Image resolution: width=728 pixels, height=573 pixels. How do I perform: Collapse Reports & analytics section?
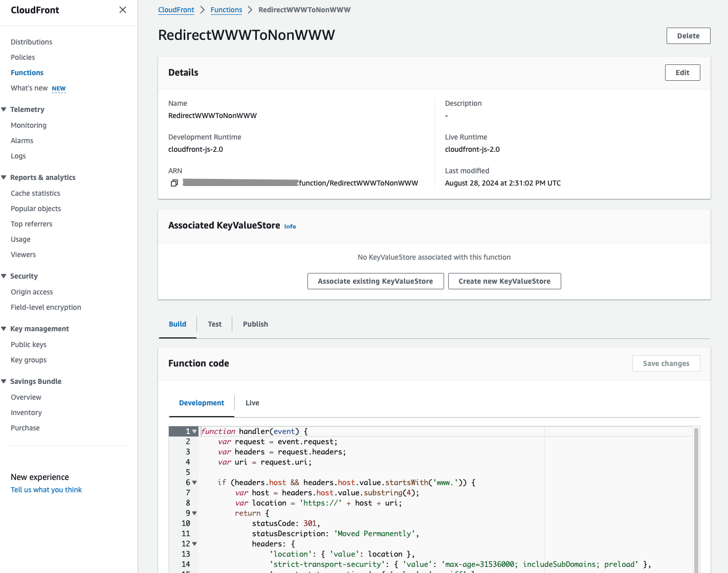click(x=4, y=177)
